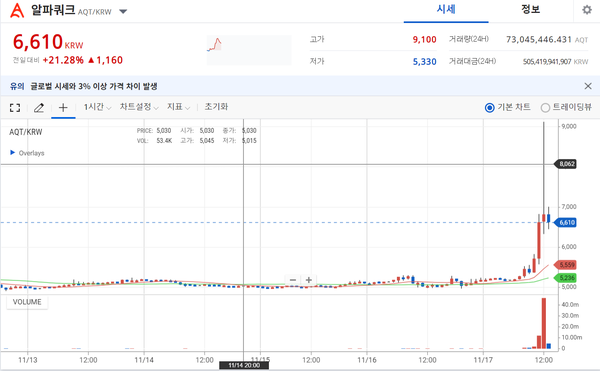Viewport: 600px width, 371px height.
Task: Click the AQT/KRW chart title label
Action: [x=26, y=132]
